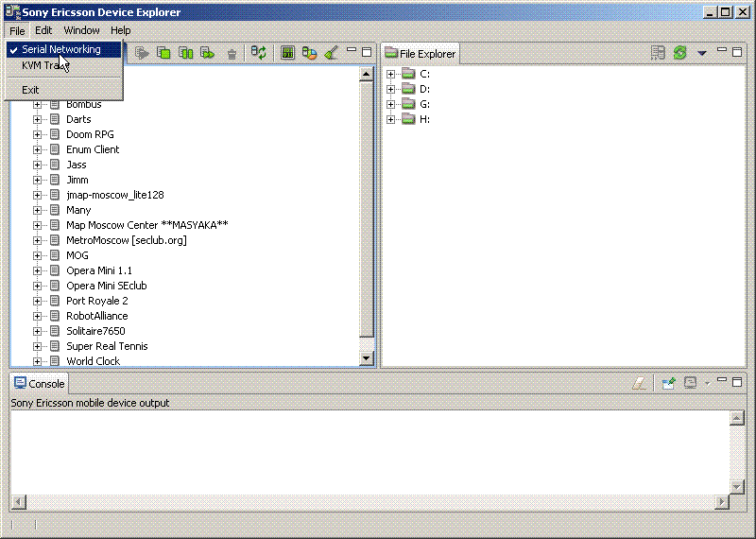
Task: Expand the Darts application node
Action: pos(37,119)
